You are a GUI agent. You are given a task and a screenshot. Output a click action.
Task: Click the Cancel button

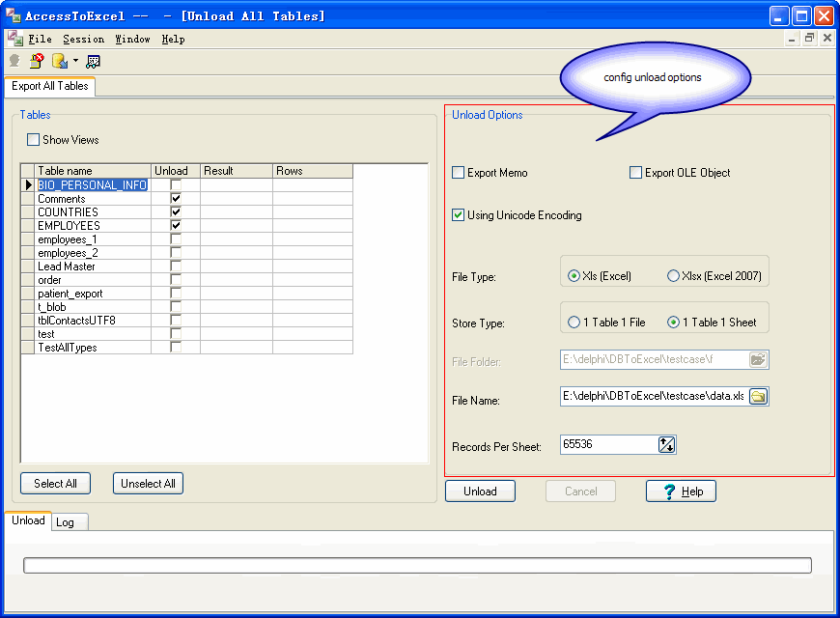(580, 492)
